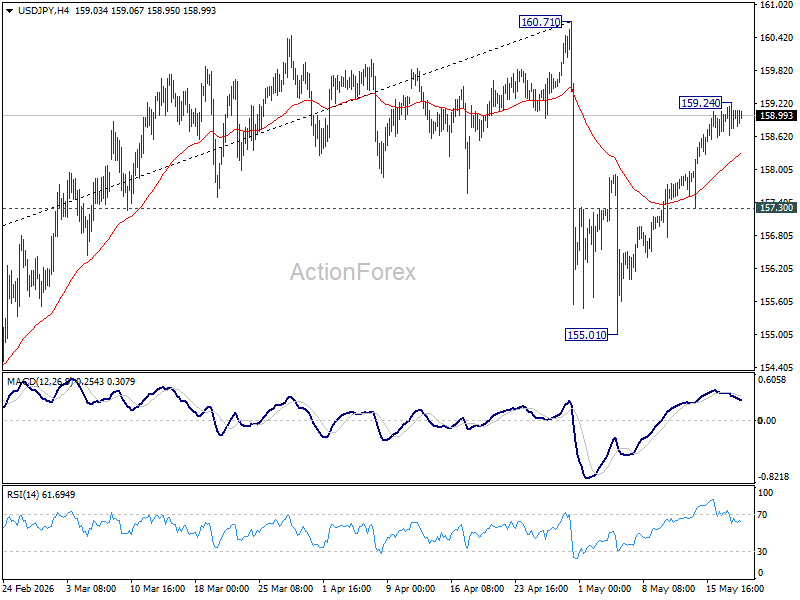Image resolution: width=800 pixels, height=600 pixels.
Task: Select the RSI scale value 100
Action: click(x=766, y=493)
